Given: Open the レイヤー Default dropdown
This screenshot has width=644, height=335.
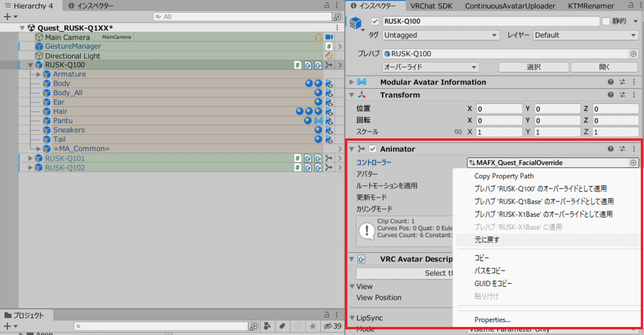Looking at the screenshot, I should tap(586, 35).
